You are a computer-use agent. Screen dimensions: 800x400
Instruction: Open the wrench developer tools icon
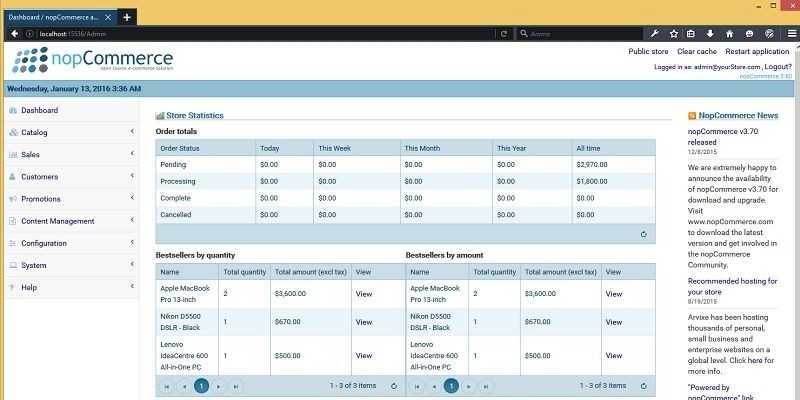[x=655, y=33]
